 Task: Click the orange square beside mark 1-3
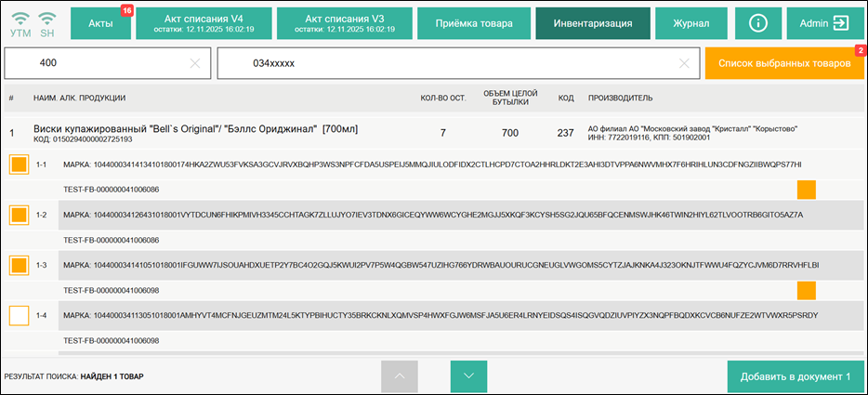point(806,290)
